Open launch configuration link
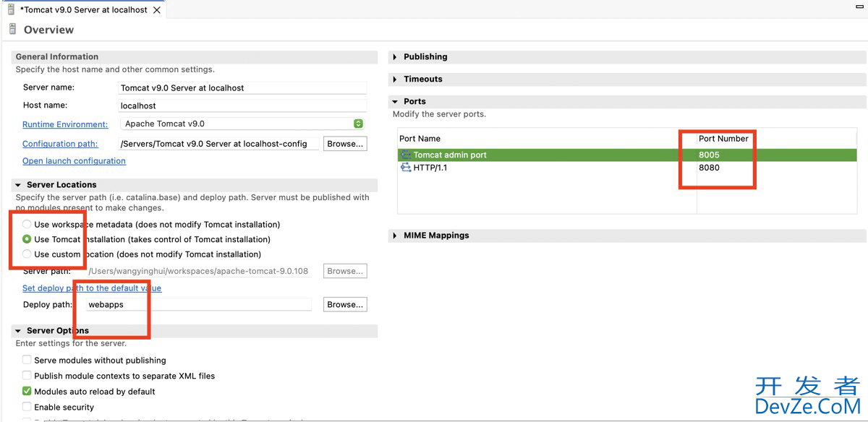This screenshot has width=868, height=422. pyautogui.click(x=74, y=161)
